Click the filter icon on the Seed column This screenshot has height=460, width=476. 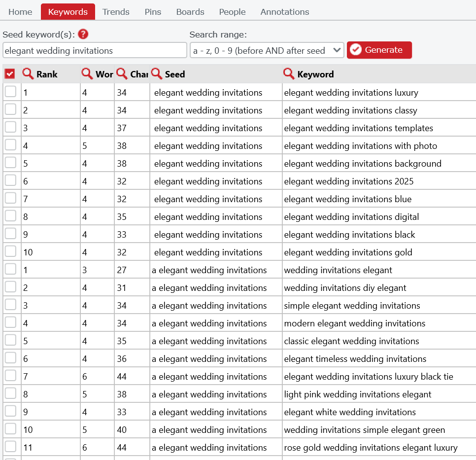(157, 74)
